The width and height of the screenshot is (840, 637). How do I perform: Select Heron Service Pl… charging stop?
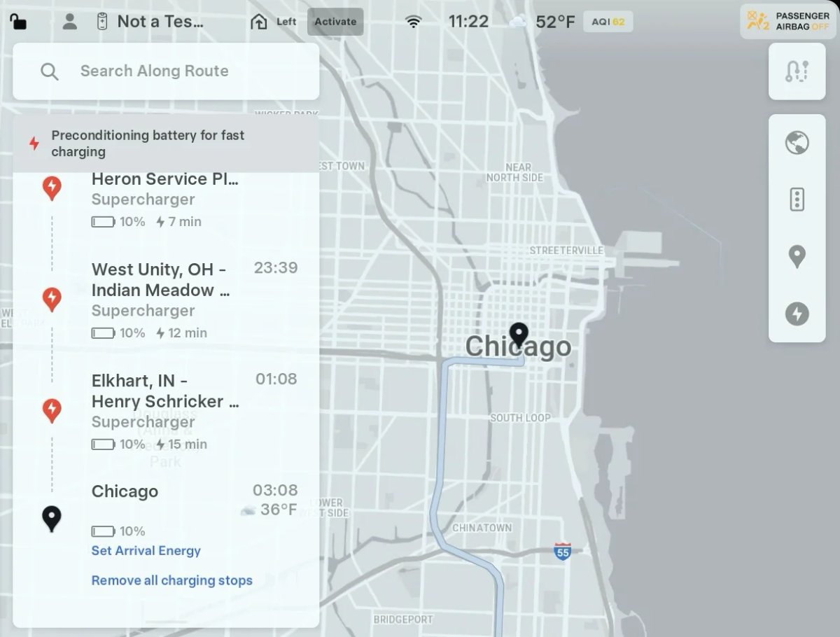[x=166, y=202]
